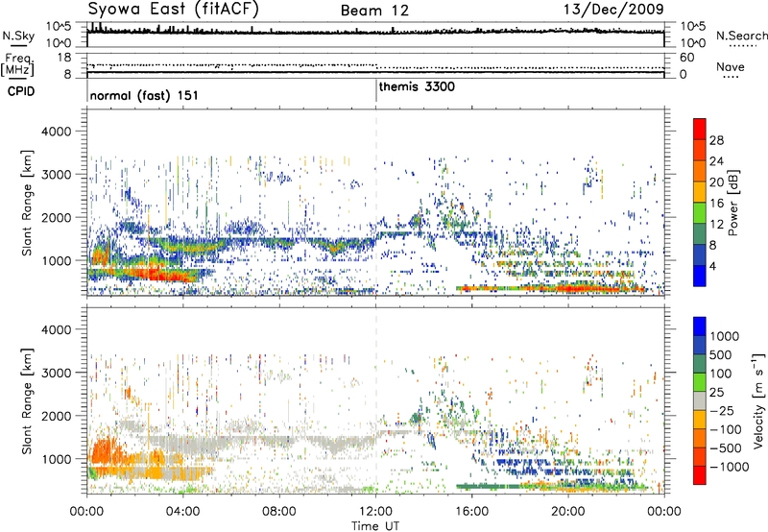Select the "N.Sky" axis label
Image resolution: width=768 pixels, height=532 pixels.
click(18, 36)
